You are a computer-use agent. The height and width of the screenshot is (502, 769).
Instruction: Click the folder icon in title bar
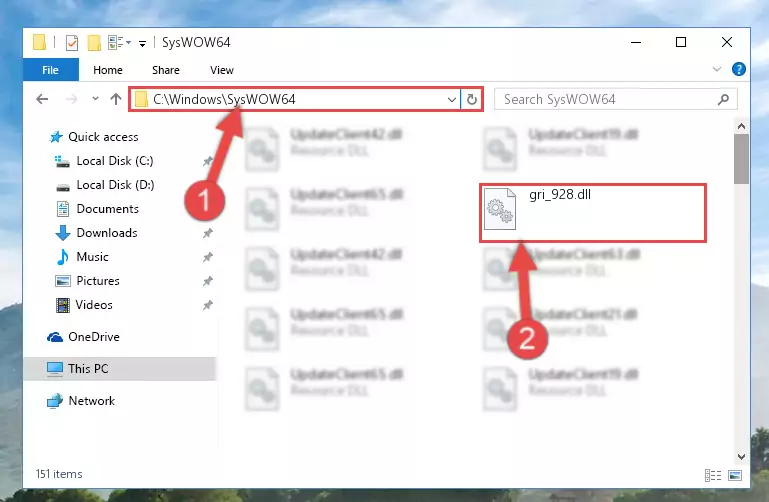click(39, 43)
